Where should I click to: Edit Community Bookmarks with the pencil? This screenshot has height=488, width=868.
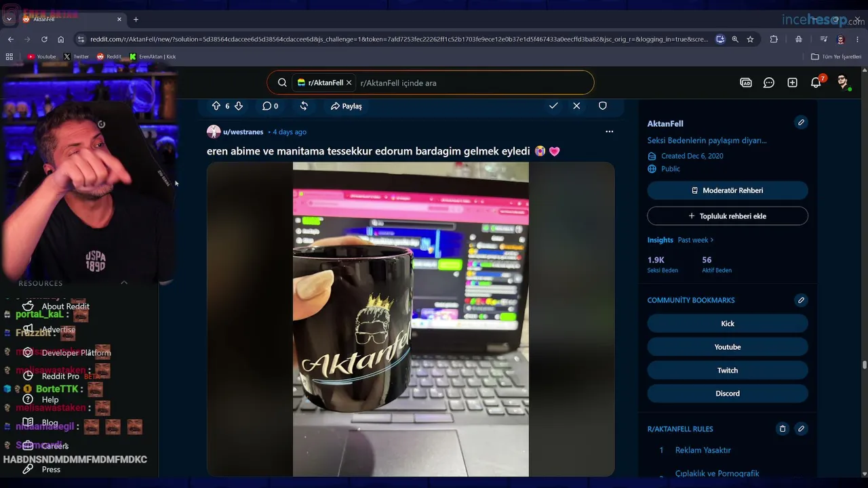[801, 300]
